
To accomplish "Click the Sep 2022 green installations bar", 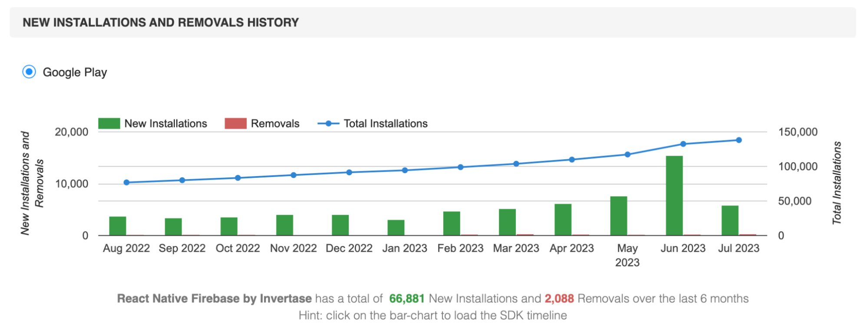I will pyautogui.click(x=173, y=227).
